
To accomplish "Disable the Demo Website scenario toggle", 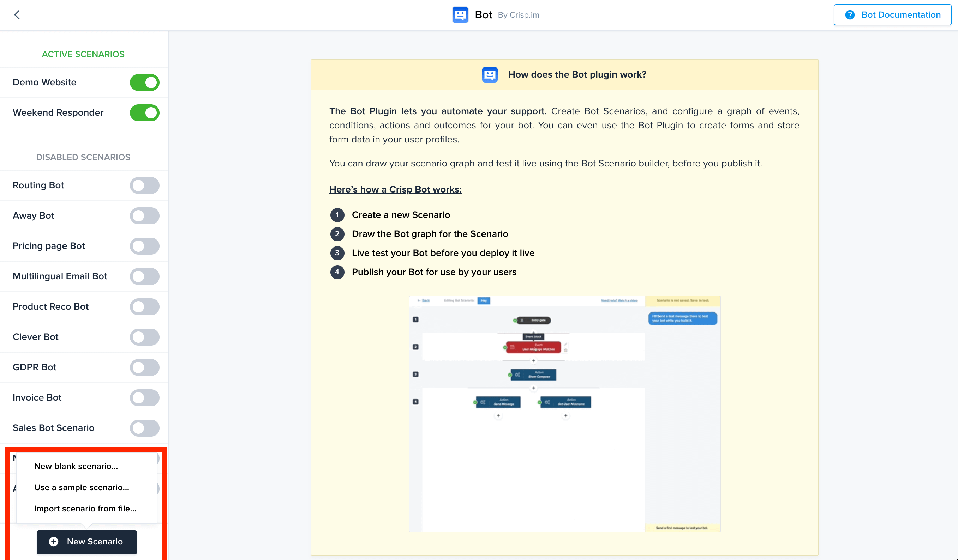I will (x=144, y=83).
